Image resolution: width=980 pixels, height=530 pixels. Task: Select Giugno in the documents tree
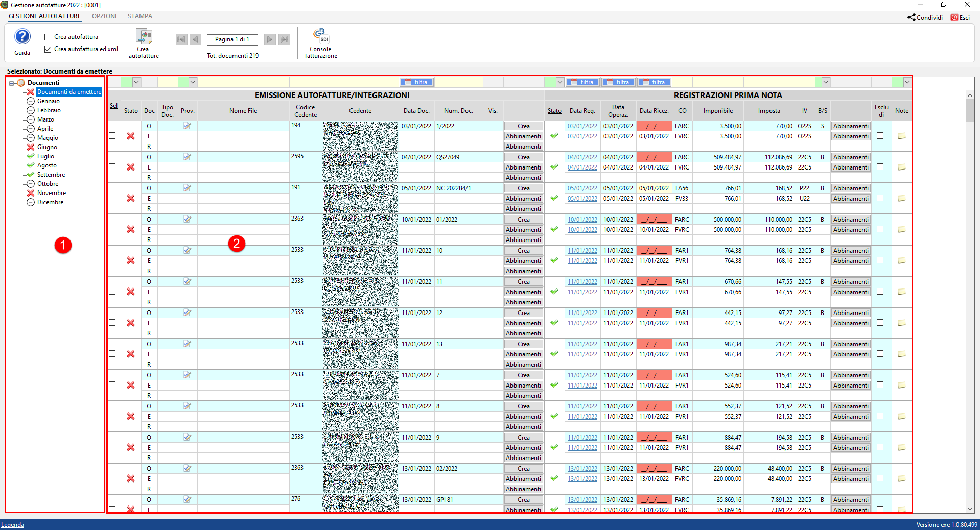click(47, 147)
